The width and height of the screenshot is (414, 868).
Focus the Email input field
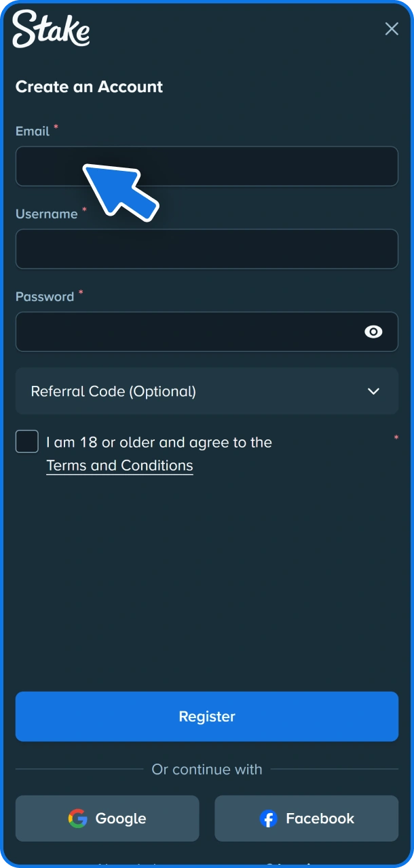[271, 166]
